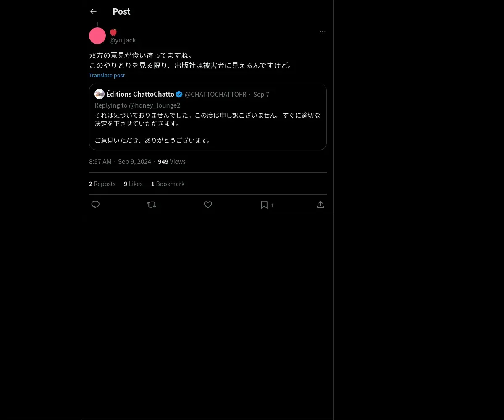
Task: Click the blue verified badge icon
Action: tap(179, 94)
